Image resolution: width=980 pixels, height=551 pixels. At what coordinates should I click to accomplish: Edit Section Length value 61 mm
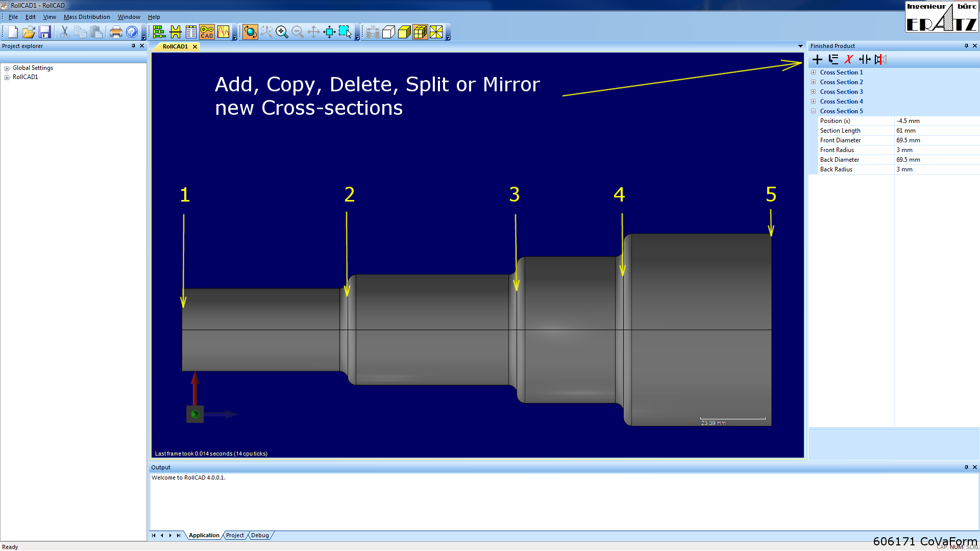tap(937, 131)
